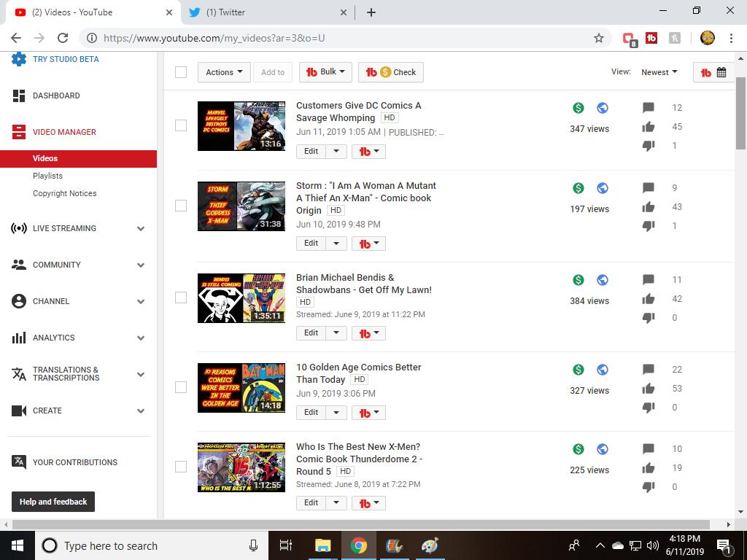Expand the Community section chevron

(141, 265)
